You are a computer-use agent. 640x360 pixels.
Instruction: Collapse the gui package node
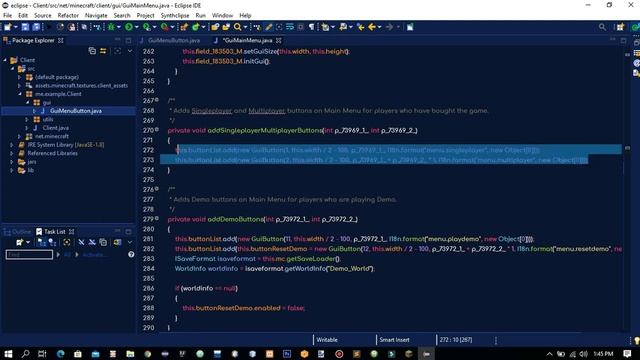(27, 102)
